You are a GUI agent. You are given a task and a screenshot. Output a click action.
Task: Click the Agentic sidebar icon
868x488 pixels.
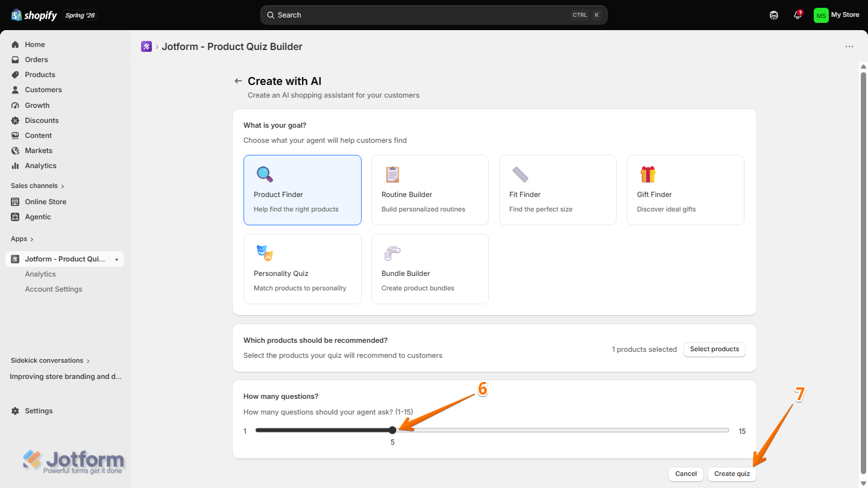click(x=16, y=217)
